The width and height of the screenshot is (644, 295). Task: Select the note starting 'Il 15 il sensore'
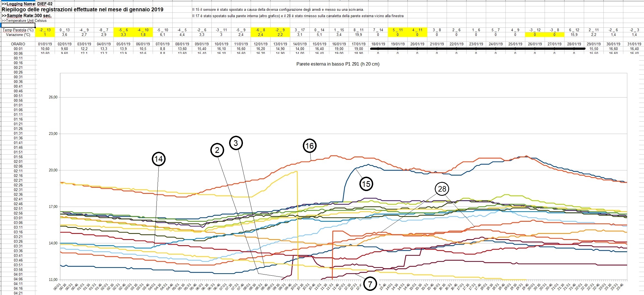(278, 10)
